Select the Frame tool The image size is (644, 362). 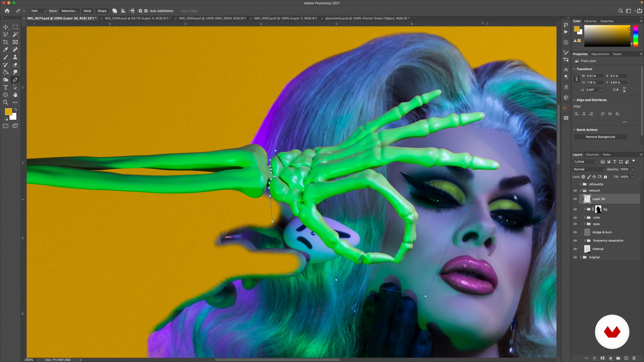click(15, 42)
